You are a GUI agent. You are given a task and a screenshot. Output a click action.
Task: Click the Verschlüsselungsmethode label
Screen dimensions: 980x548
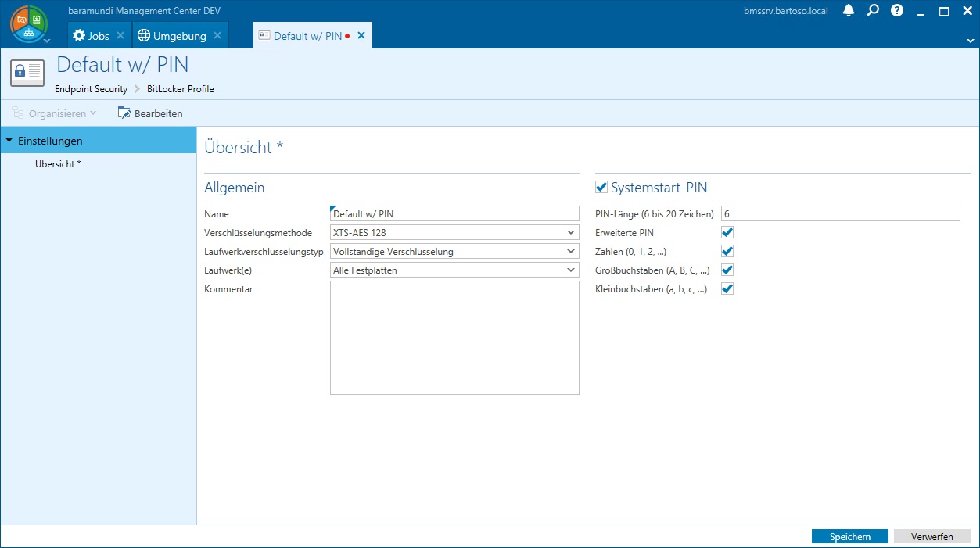tap(258, 233)
